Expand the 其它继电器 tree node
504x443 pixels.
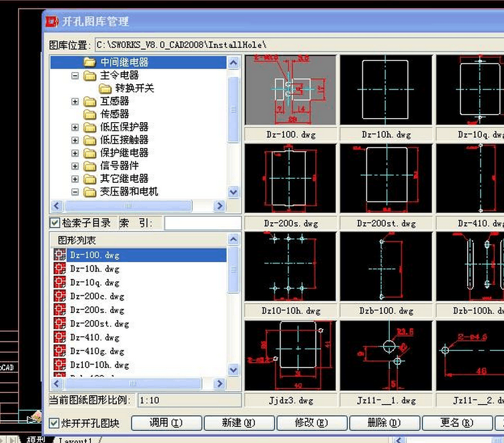click(75, 179)
